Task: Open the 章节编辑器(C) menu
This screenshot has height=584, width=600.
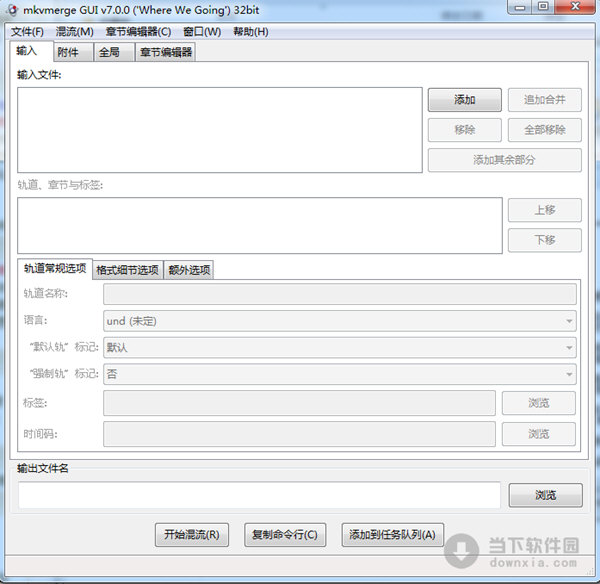Action: coord(138,31)
